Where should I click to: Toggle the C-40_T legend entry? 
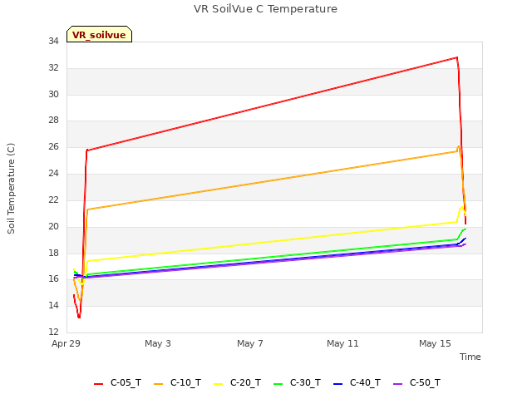pyautogui.click(x=357, y=383)
